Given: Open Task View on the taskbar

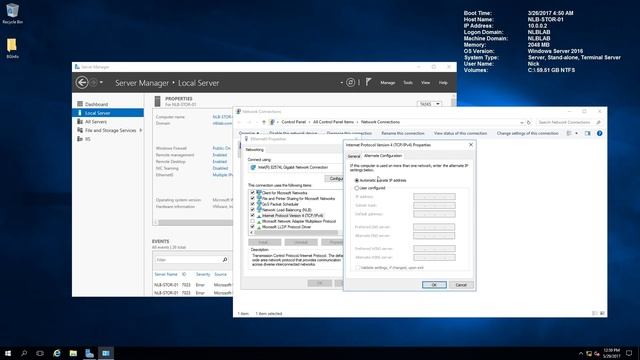Looking at the screenshot, I should tap(40, 353).
